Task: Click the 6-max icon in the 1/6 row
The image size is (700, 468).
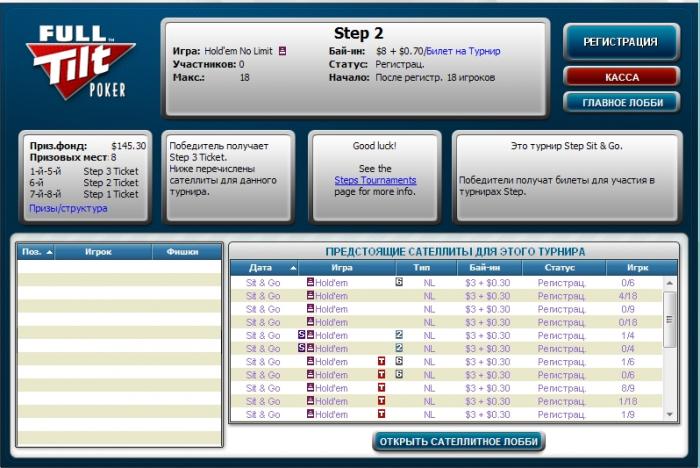Action: (x=399, y=361)
